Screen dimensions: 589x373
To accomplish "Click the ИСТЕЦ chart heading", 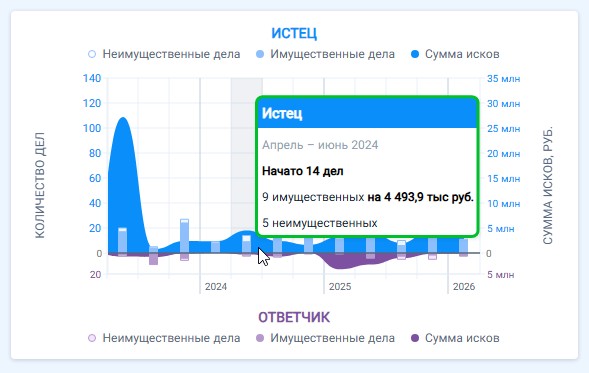I will pyautogui.click(x=294, y=33).
